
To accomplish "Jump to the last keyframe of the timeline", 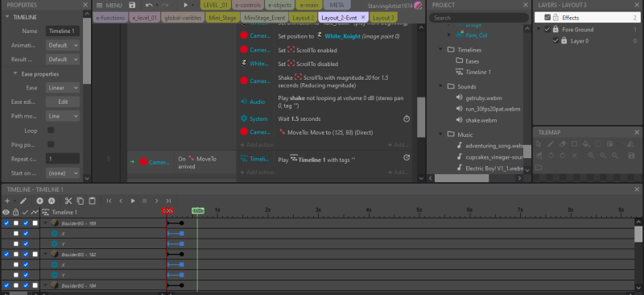I will click(x=168, y=201).
